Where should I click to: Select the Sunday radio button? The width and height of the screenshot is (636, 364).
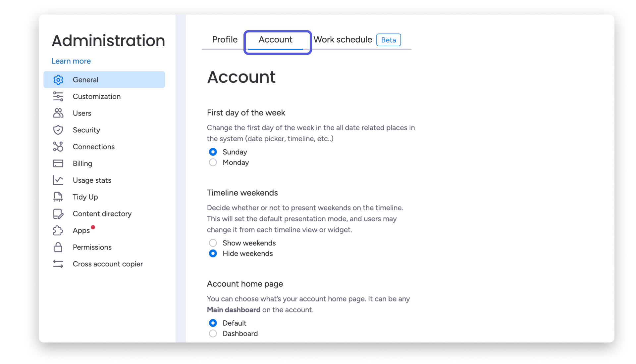pos(213,152)
